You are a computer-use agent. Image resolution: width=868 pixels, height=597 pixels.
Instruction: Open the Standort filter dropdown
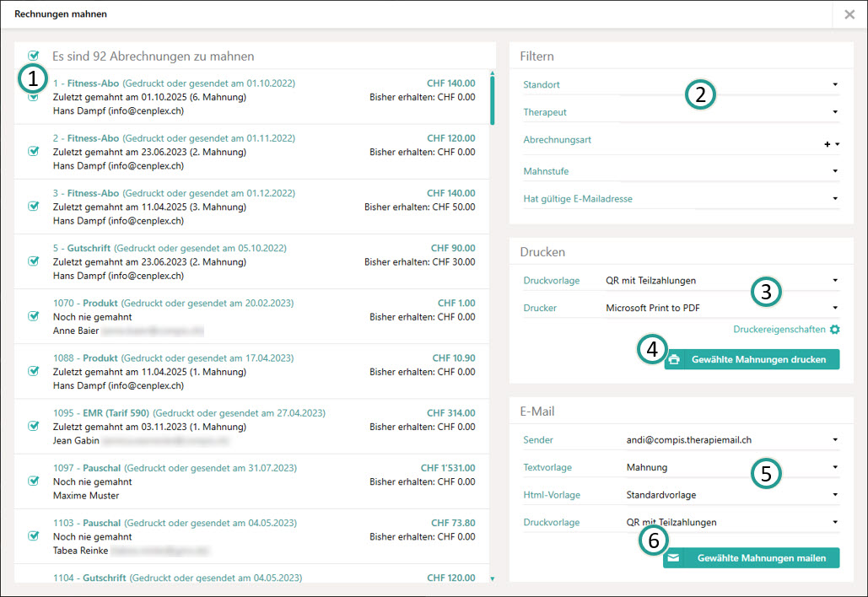pos(835,84)
